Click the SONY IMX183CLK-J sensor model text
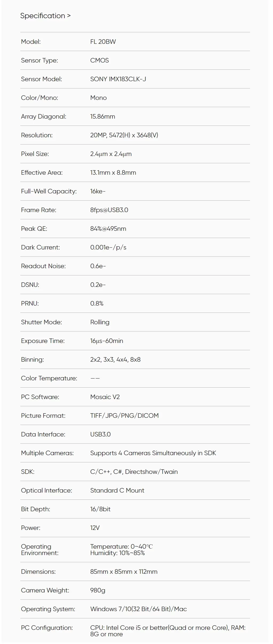Viewport: 273px width, 644px height. [118, 79]
